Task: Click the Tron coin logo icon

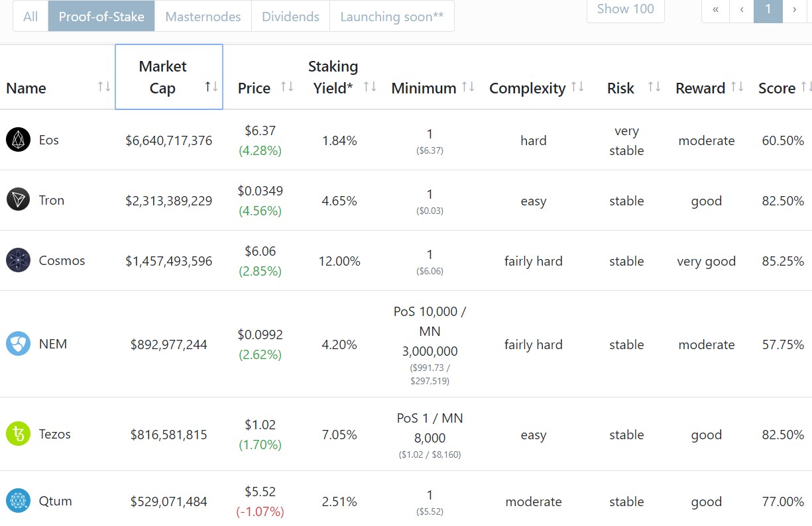Action: click(19, 200)
